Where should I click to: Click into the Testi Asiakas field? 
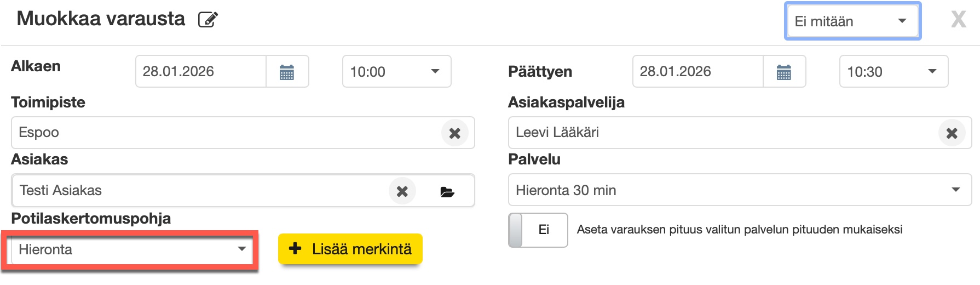197,191
